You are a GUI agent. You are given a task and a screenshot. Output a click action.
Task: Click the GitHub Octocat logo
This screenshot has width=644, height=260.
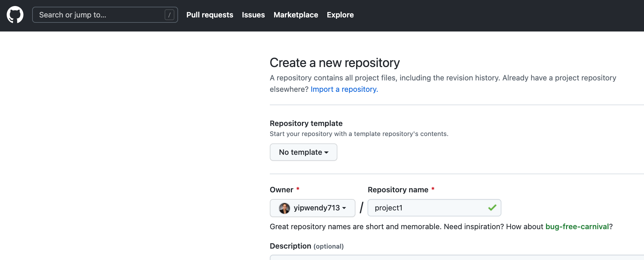click(15, 15)
